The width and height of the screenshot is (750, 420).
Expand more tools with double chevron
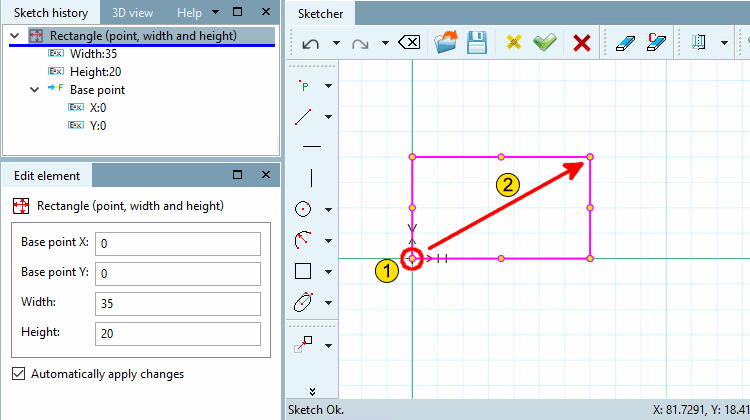(312, 392)
